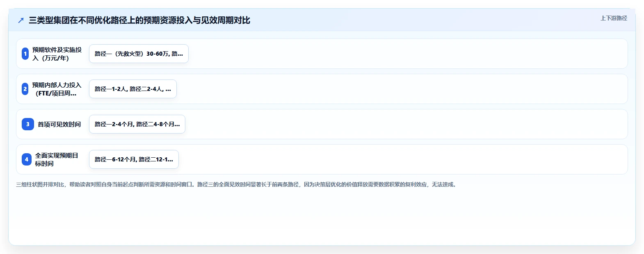
Task: Open the chip "路径一6-12个月, 路径二12-1..."
Action: 134,159
